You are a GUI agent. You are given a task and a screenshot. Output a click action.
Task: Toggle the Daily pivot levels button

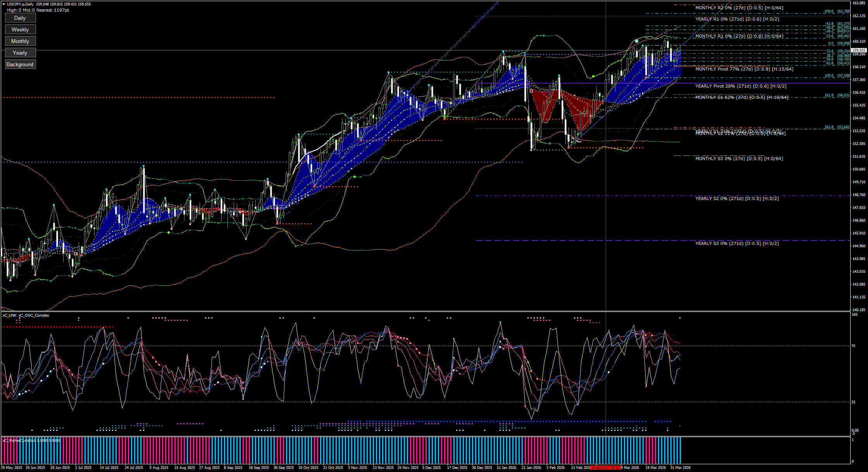coord(20,18)
